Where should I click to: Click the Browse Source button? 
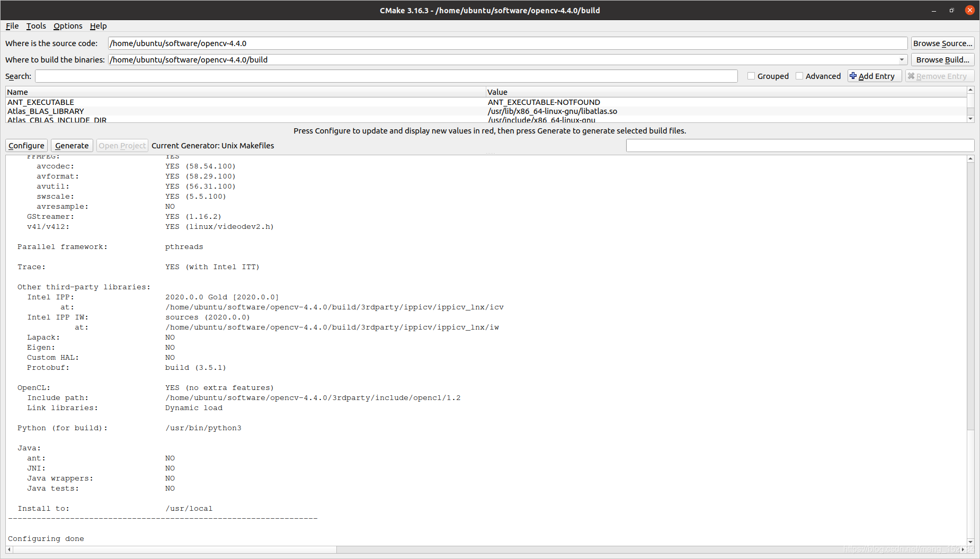point(942,43)
